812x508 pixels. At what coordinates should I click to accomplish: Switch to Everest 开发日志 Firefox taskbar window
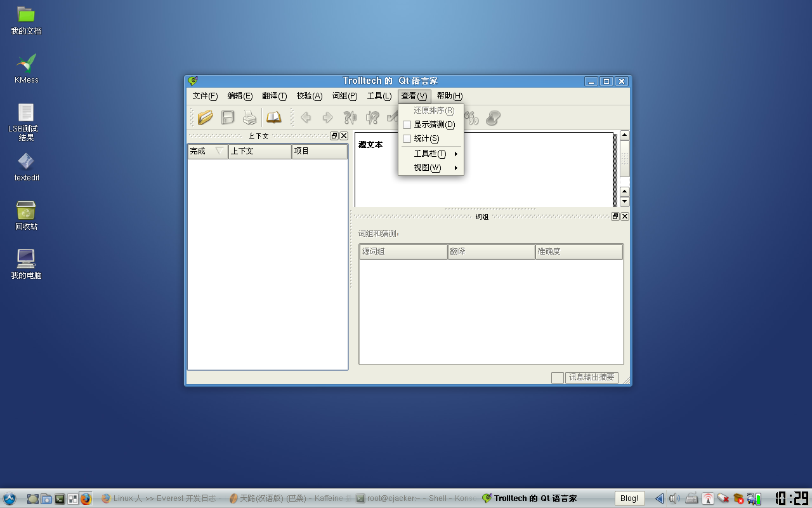click(162, 498)
